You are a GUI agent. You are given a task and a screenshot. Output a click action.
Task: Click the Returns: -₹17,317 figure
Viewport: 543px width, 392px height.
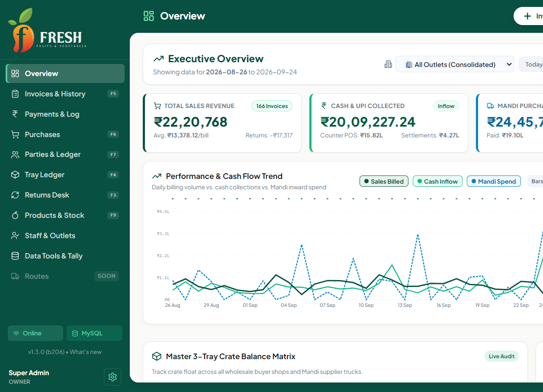[269, 135]
